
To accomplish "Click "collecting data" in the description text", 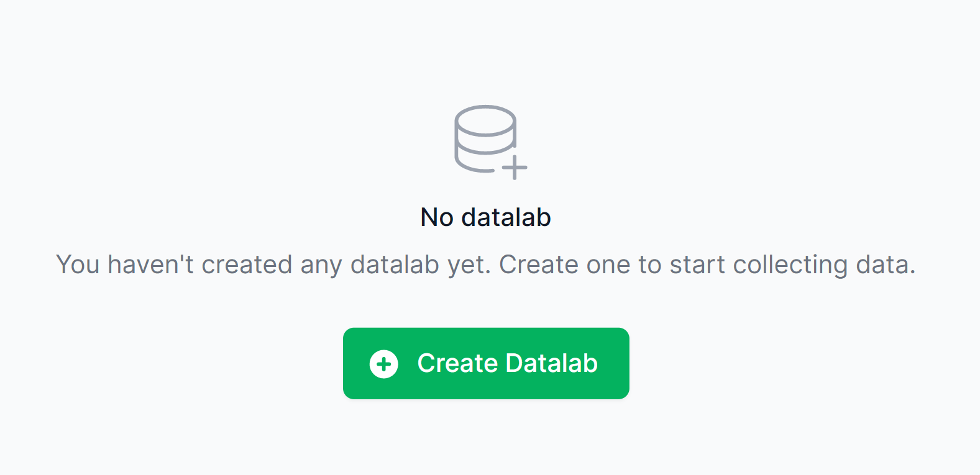I will click(823, 265).
